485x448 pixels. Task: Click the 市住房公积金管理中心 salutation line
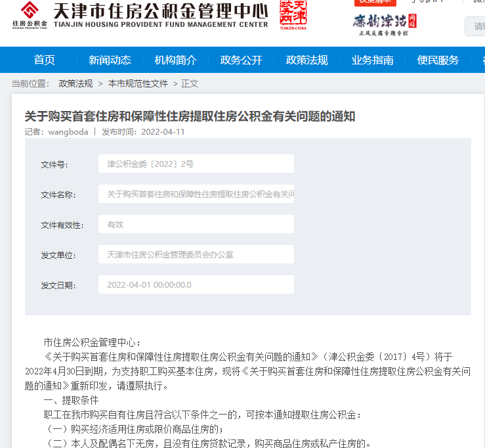[x=92, y=342]
